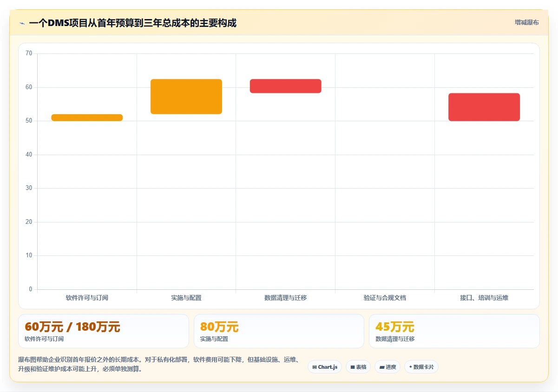The width and height of the screenshot is (558, 392).
Task: Click y-axis value 10
Action: click(x=29, y=255)
